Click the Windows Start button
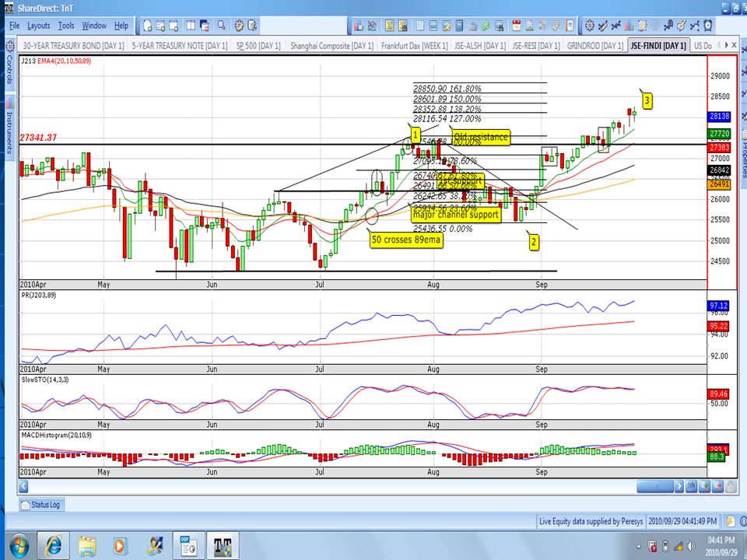Viewport: 747px width, 560px height. coord(19,546)
